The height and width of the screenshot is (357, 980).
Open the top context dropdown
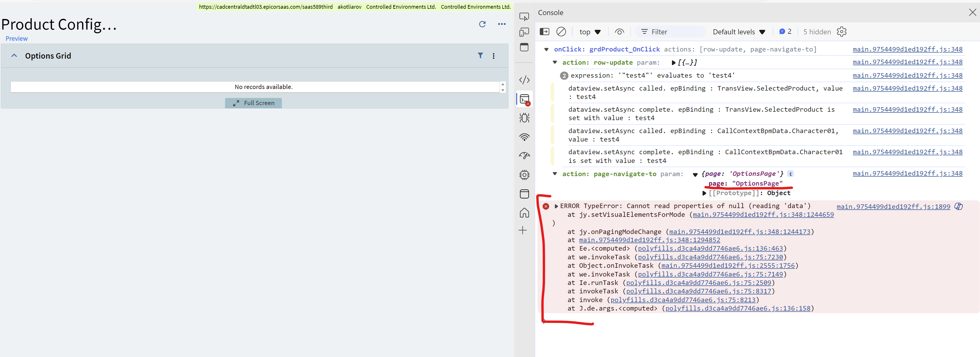click(590, 32)
